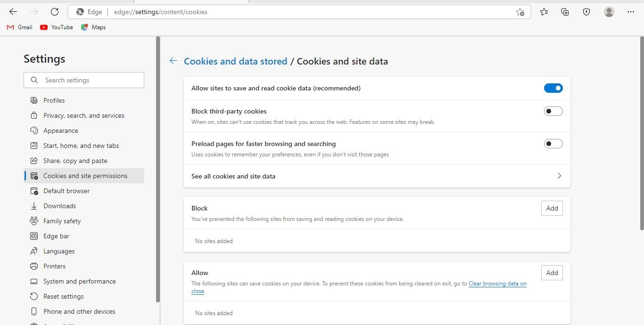Enable Preload pages for faster browsing

click(553, 143)
